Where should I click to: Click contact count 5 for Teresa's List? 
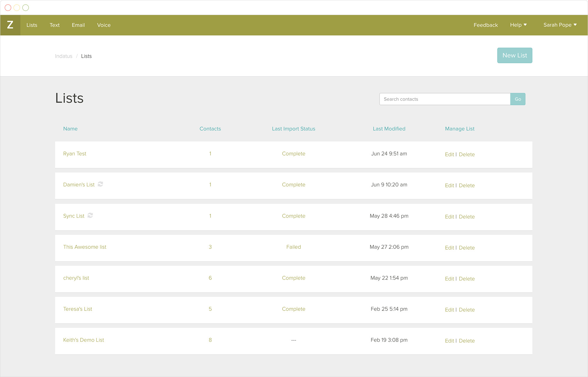[210, 309]
